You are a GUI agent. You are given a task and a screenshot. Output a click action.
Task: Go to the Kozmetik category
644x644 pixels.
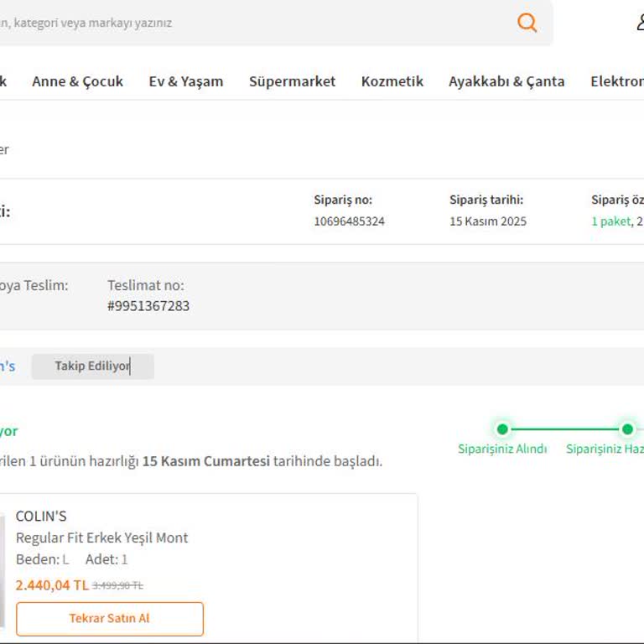click(x=392, y=81)
